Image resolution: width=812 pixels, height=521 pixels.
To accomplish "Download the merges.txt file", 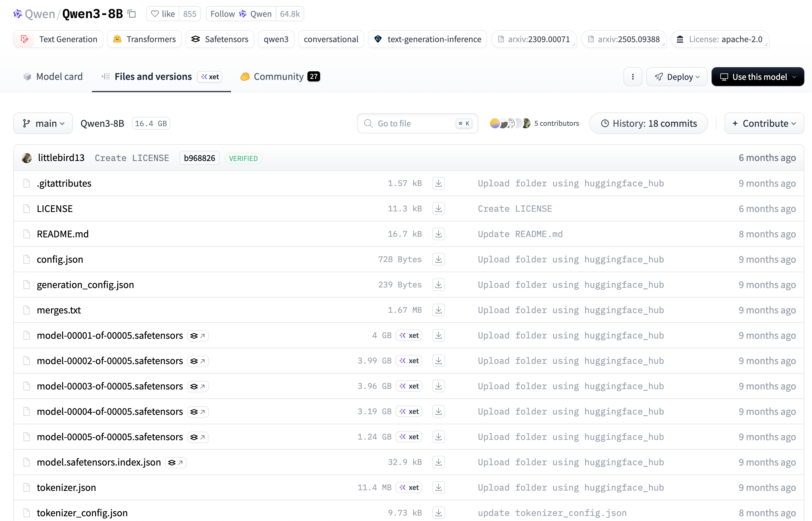I will pos(438,310).
